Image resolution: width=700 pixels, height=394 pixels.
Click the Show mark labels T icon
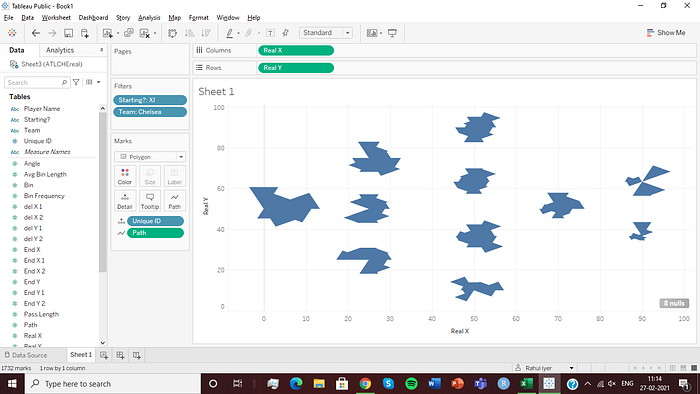(270, 33)
